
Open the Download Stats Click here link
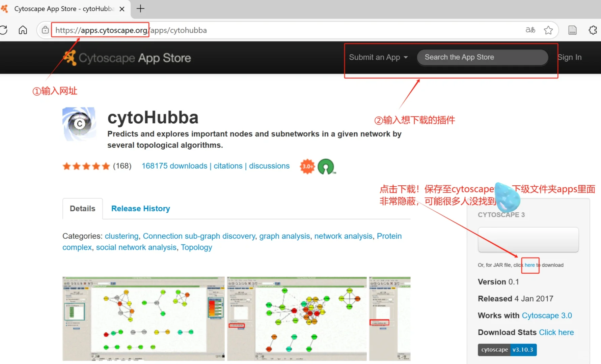556,332
